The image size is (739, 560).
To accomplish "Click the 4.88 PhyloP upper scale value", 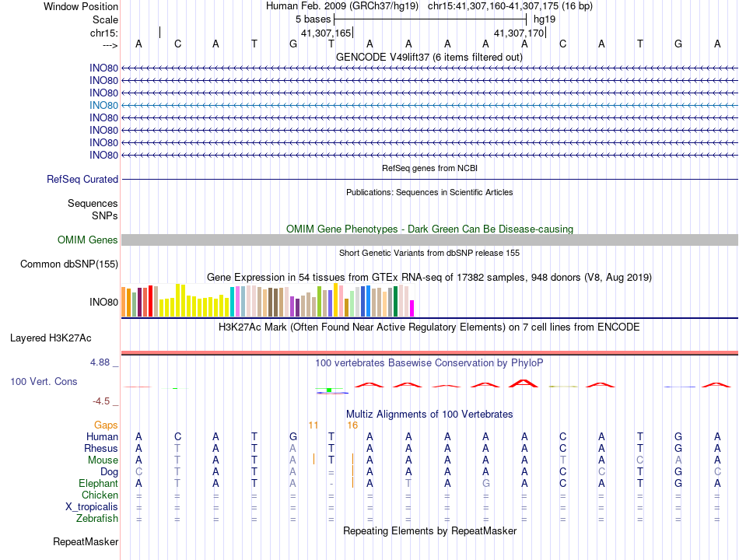I will click(x=100, y=362).
